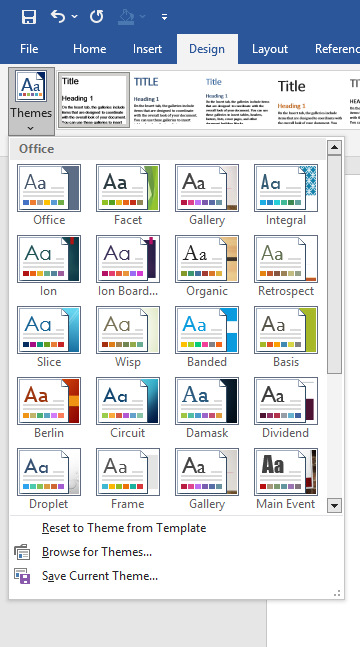360x647 pixels.
Task: Click the themes gallery scroll down arrow
Action: pyautogui.click(x=334, y=505)
